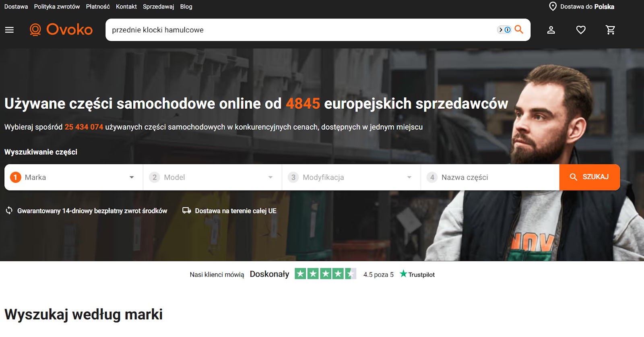
Task: Open the hamburger menu icon
Action: pos(9,30)
